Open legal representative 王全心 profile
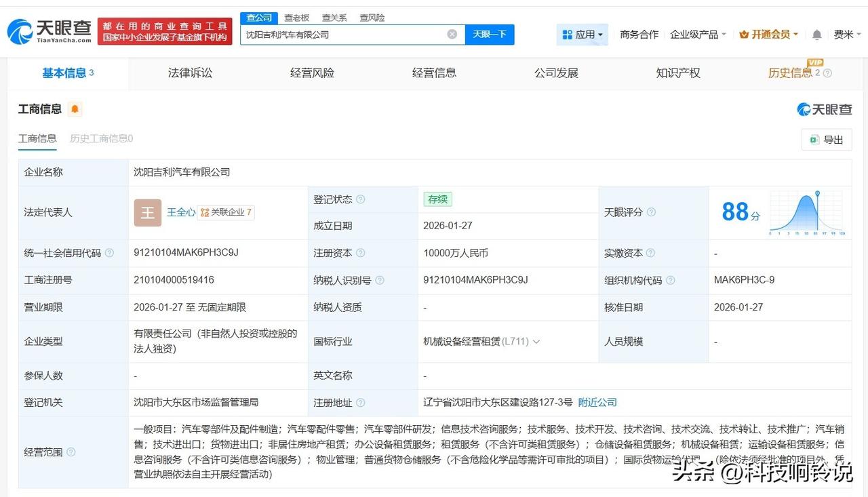868x497 pixels. [x=181, y=212]
